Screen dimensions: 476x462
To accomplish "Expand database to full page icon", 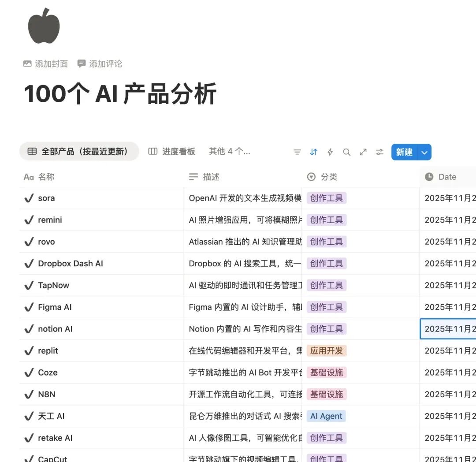I will point(363,152).
